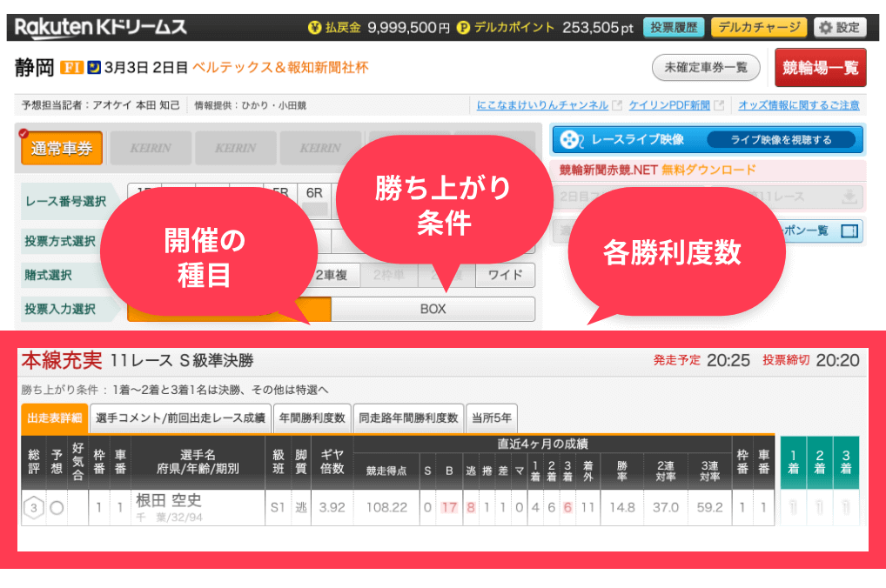Click the Rakuten Kドリームス logo
This screenshot has height=588, width=886.
[x=101, y=27]
